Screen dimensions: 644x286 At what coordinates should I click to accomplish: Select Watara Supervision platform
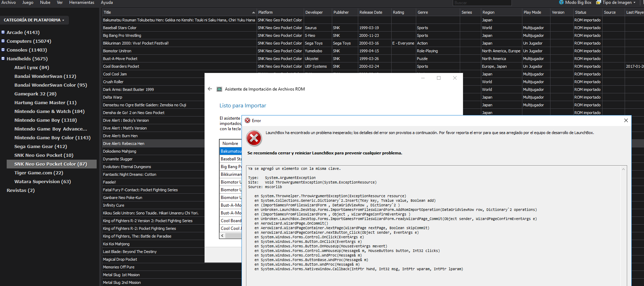pos(43,181)
